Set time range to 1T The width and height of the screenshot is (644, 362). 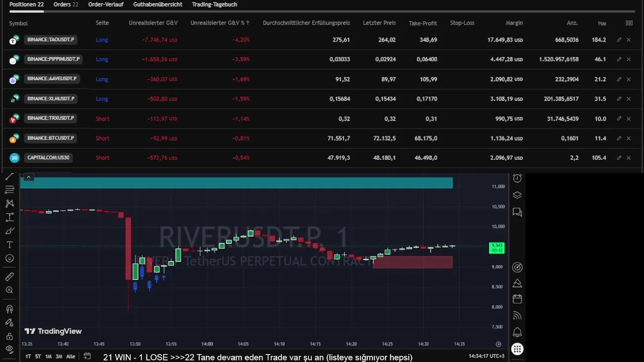(x=28, y=356)
